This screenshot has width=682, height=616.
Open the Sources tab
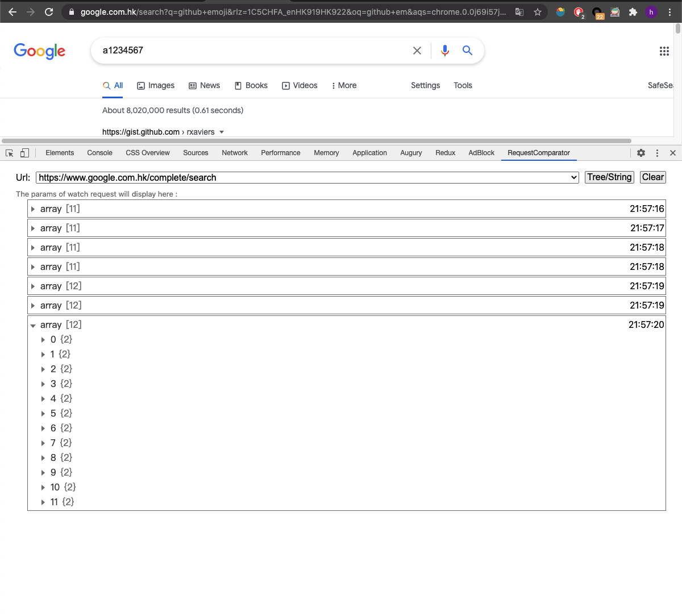tap(196, 153)
